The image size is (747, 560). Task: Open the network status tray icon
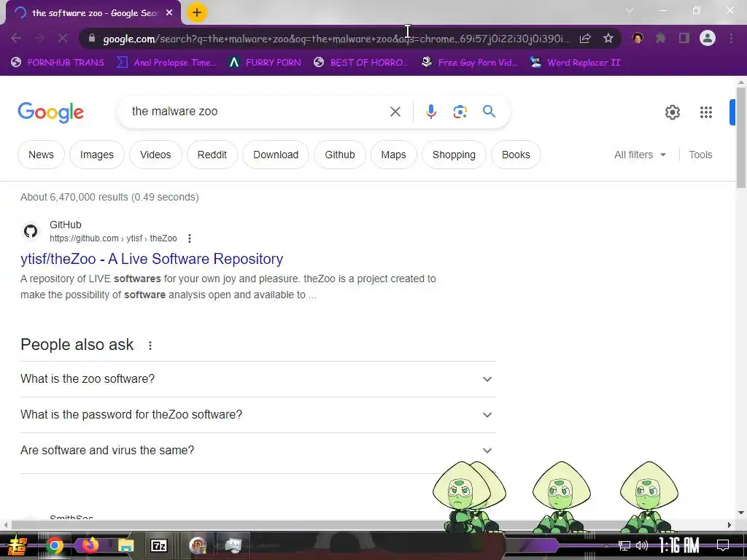[624, 545]
